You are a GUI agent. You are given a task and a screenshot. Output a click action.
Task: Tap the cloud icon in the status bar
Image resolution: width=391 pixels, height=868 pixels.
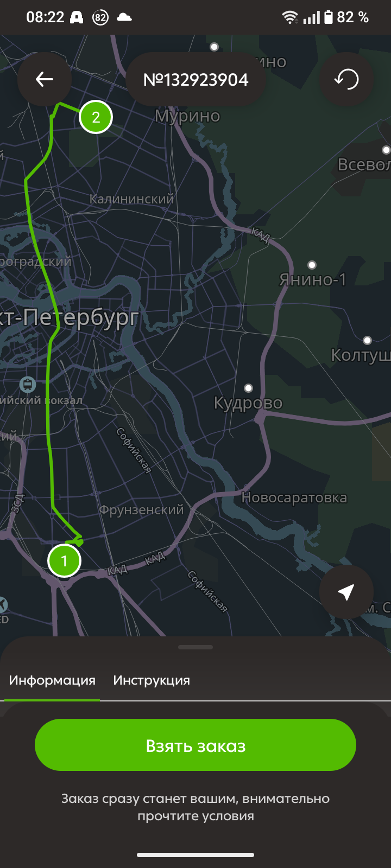124,17
